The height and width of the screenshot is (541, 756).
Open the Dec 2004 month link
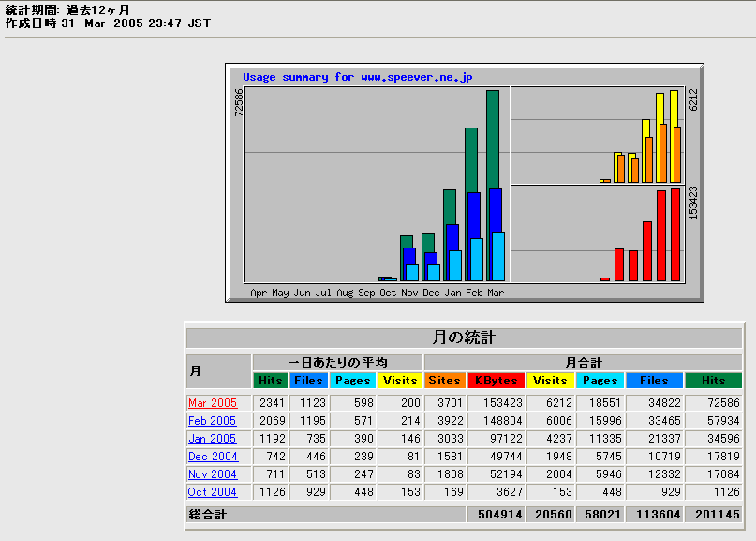point(213,457)
